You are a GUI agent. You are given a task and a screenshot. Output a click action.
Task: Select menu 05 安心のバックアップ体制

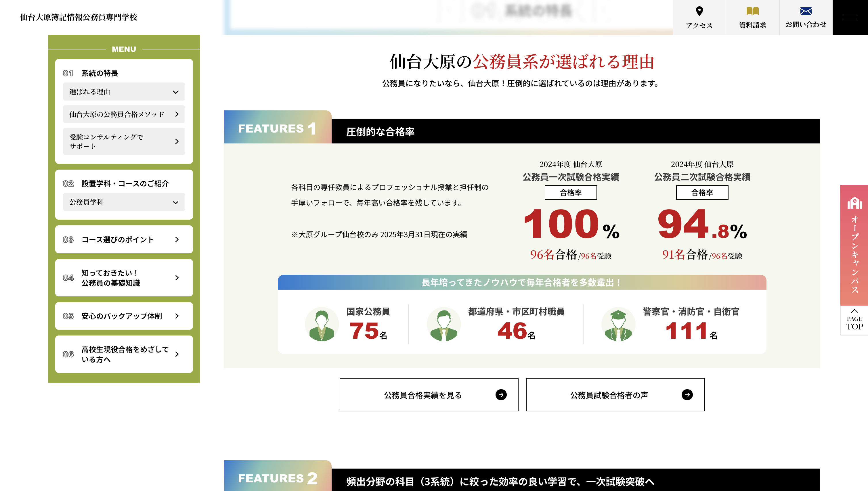coord(124,316)
